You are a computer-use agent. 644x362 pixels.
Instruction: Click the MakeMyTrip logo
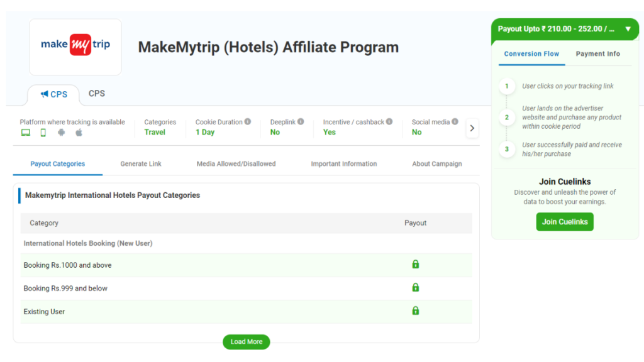75,45
